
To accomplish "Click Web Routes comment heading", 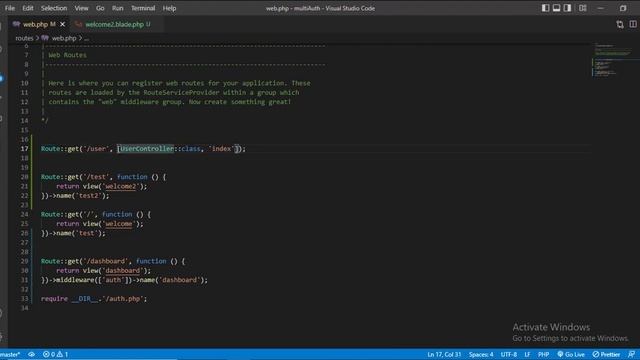I will click(x=67, y=55).
